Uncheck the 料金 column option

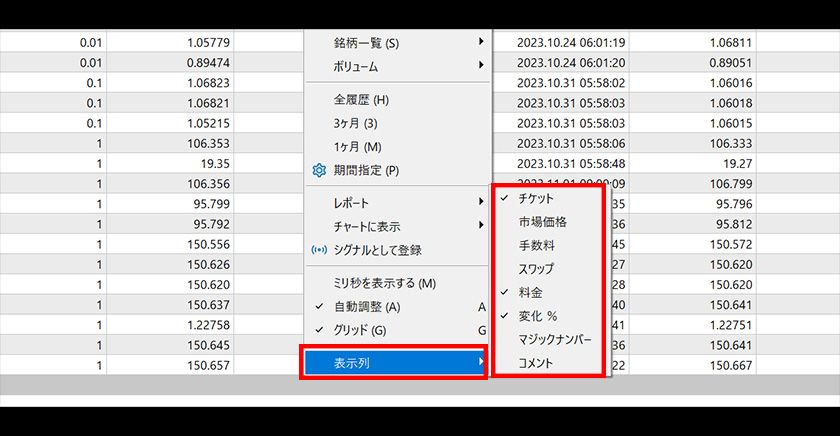click(530, 292)
